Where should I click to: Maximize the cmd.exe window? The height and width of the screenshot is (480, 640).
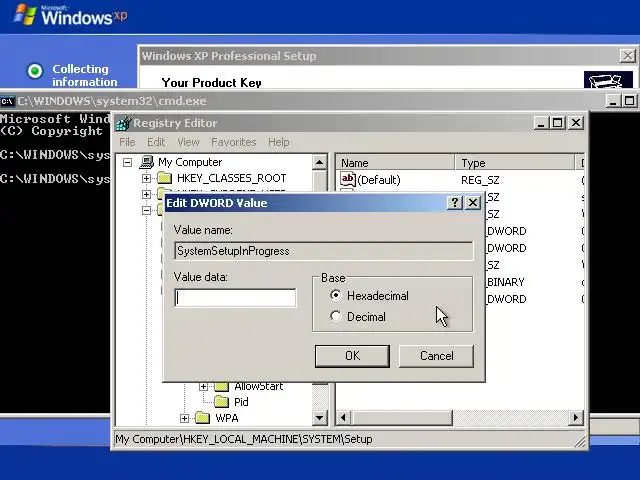[629, 101]
